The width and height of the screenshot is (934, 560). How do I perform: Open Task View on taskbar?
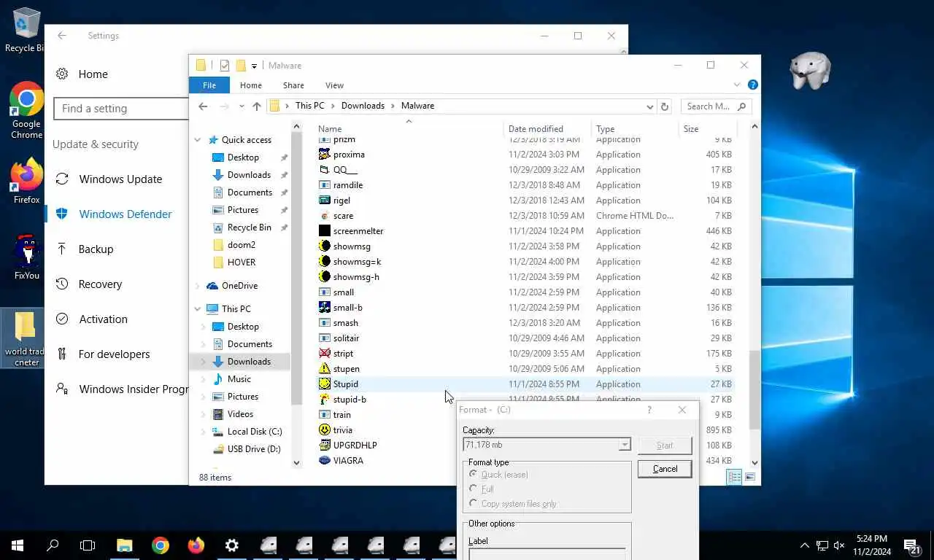pyautogui.click(x=88, y=545)
